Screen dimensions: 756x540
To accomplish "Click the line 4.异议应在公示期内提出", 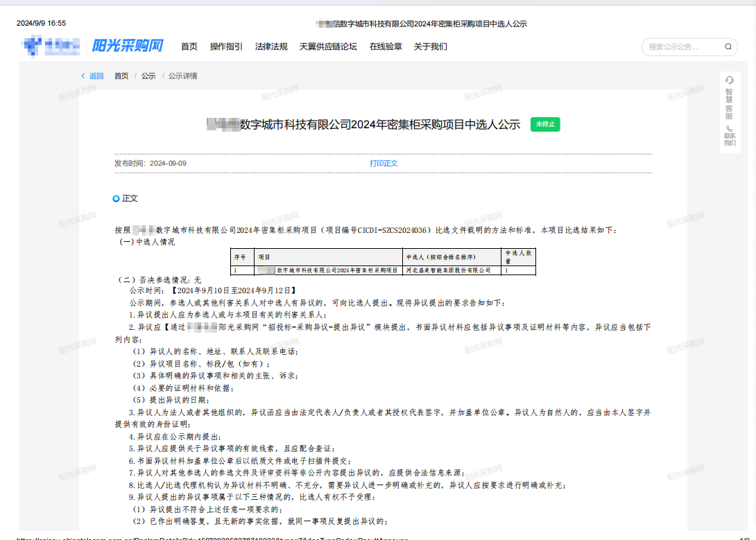I will click(x=175, y=437).
